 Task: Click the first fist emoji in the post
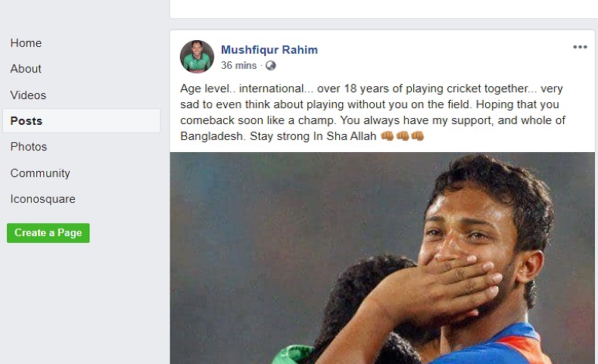[387, 136]
